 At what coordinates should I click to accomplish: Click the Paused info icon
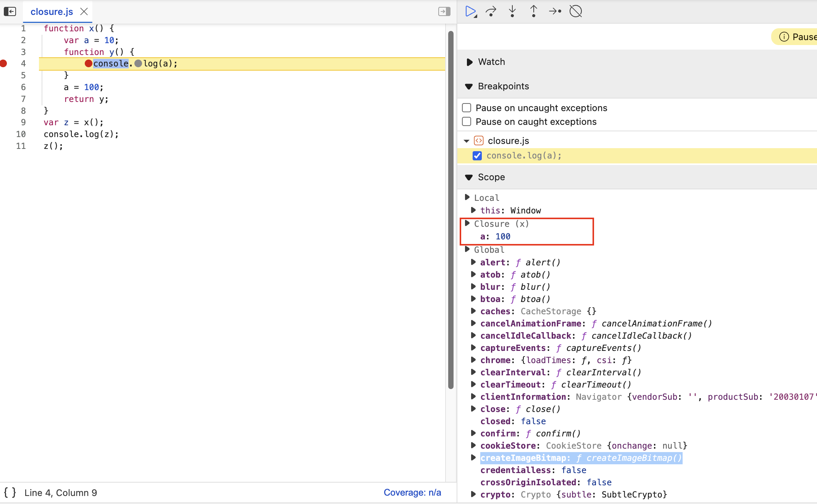point(784,37)
